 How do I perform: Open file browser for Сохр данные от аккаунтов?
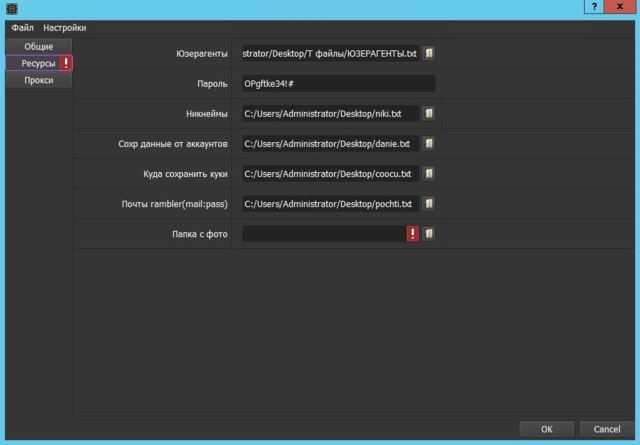[428, 144]
